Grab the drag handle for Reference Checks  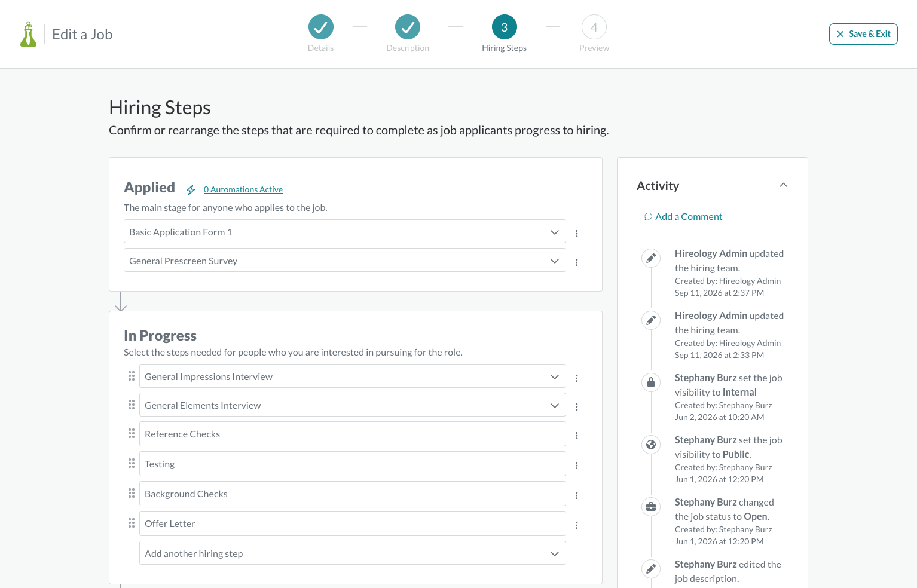coord(132,433)
